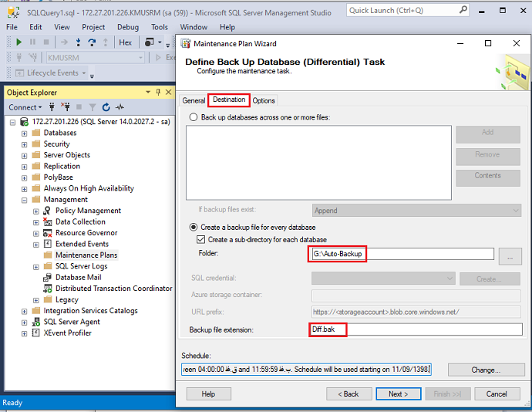Toggle 'Create a sub-directory for each database' checkbox
Screen dimensions: 532x412
click(202, 240)
